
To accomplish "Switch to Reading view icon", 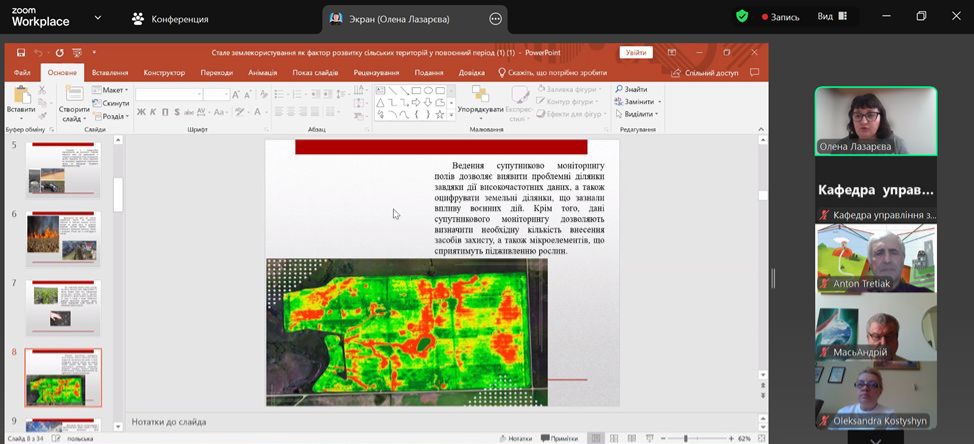I will 632,438.
